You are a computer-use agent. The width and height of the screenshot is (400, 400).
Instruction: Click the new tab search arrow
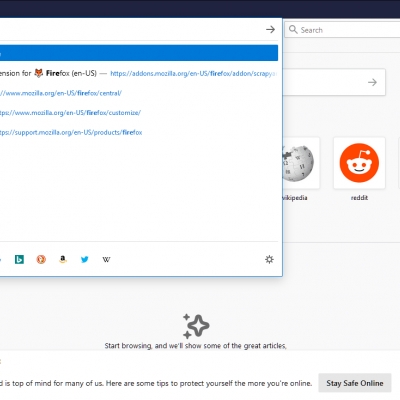pos(372,82)
